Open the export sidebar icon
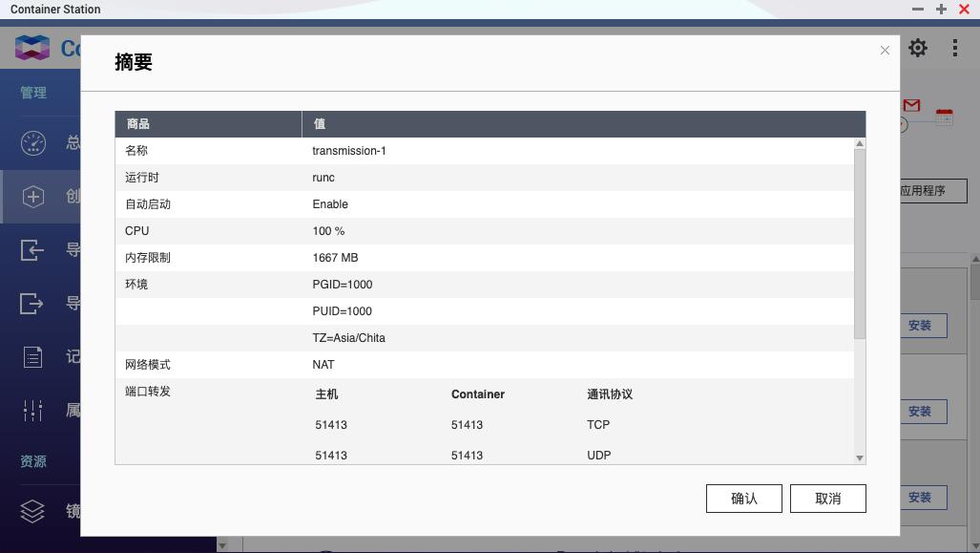Viewport: 980px width, 553px height. (32, 304)
